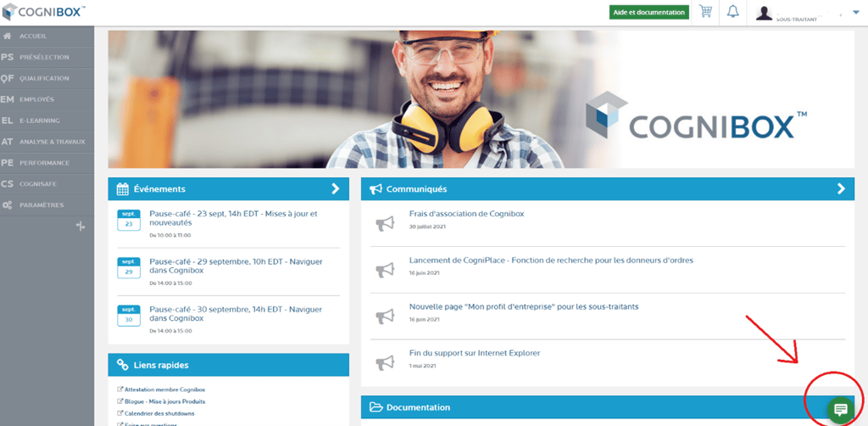Viewport: 868px width, 426px height.
Task: Click the time De 10:00 à 11:00
Action: pyautogui.click(x=170, y=235)
